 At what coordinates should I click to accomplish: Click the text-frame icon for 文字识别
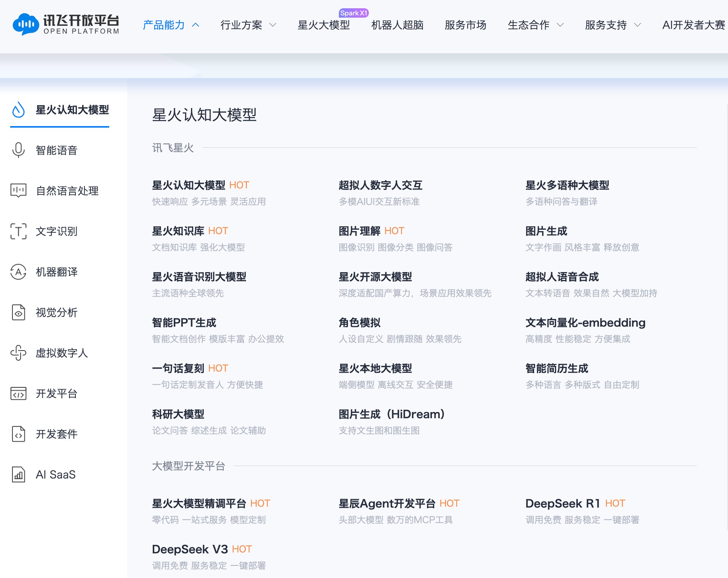point(18,231)
